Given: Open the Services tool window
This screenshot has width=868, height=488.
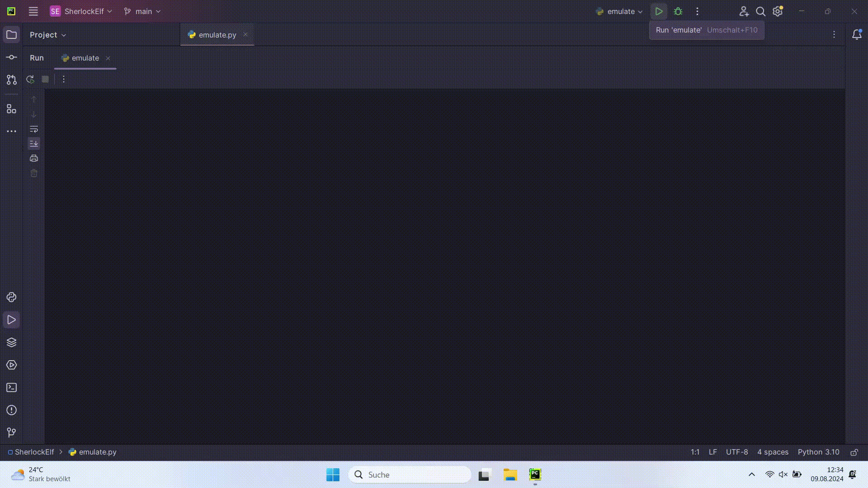Looking at the screenshot, I should click(x=11, y=365).
